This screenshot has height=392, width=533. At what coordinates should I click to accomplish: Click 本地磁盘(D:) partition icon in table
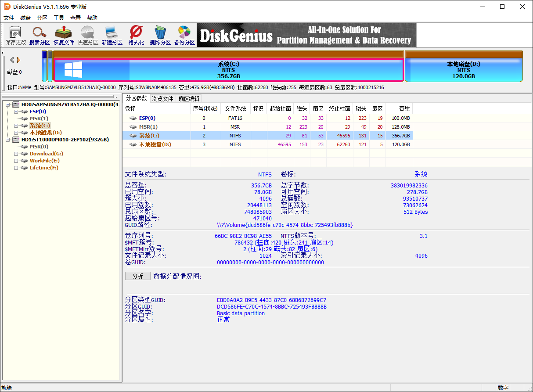coord(133,144)
